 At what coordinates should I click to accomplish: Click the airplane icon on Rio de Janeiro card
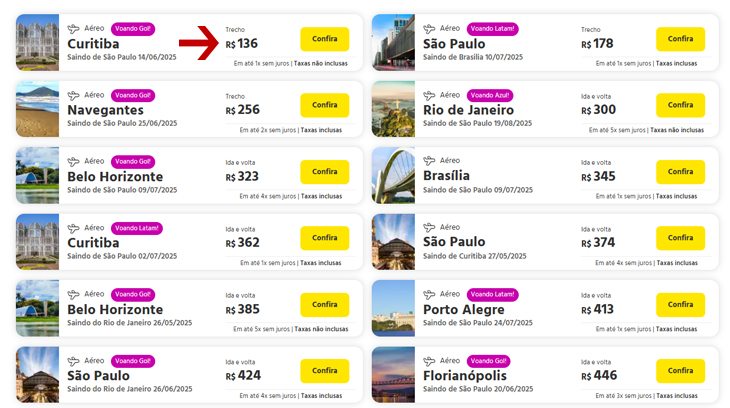(429, 95)
